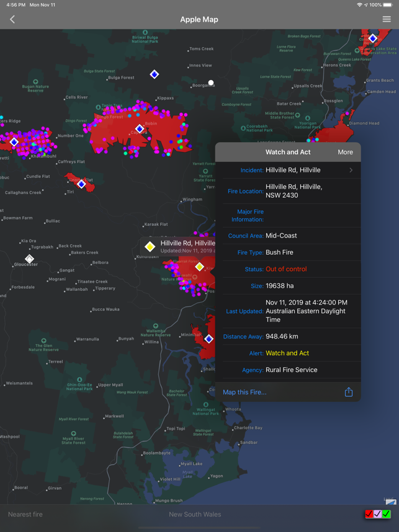399x532 pixels.
Task: Tap New South Wales in bottom bar
Action: pos(195,515)
